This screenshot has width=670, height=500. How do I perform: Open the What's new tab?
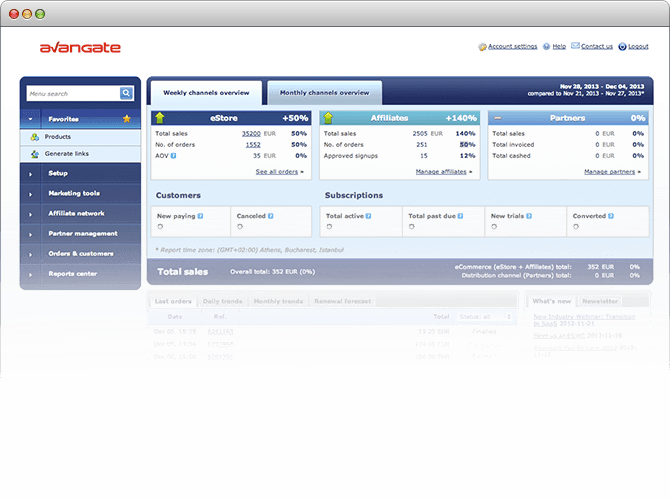552,301
